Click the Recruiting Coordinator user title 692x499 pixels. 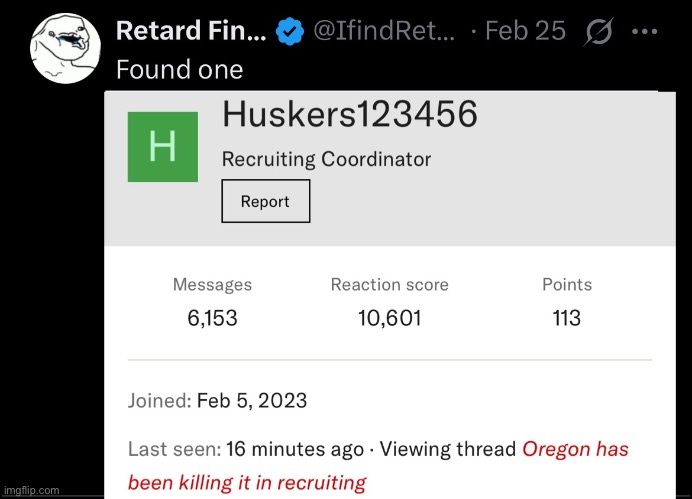point(326,158)
